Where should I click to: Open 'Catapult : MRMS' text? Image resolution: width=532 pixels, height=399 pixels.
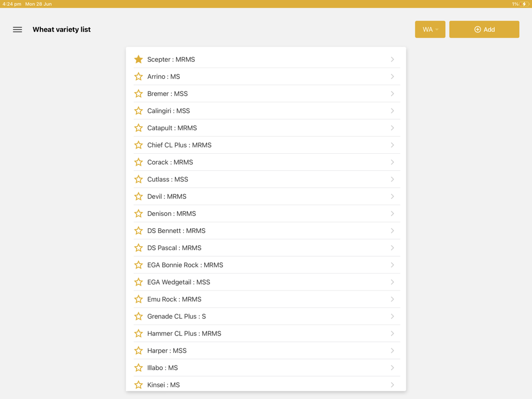click(x=172, y=128)
